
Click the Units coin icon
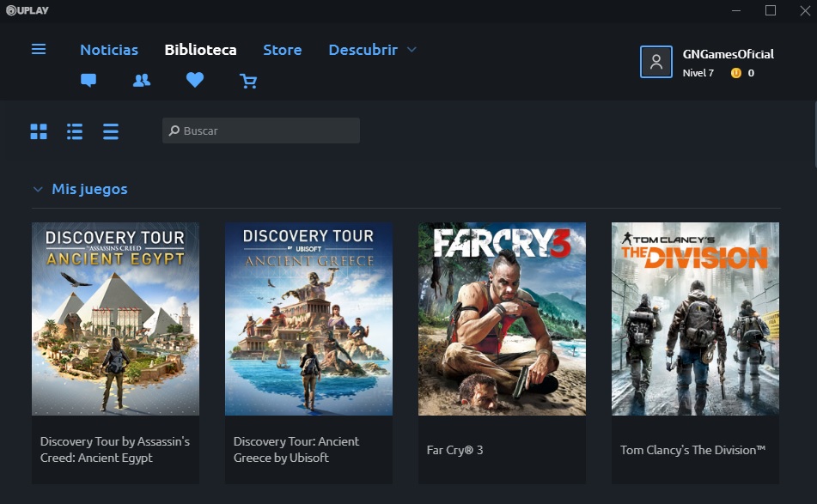(x=735, y=73)
